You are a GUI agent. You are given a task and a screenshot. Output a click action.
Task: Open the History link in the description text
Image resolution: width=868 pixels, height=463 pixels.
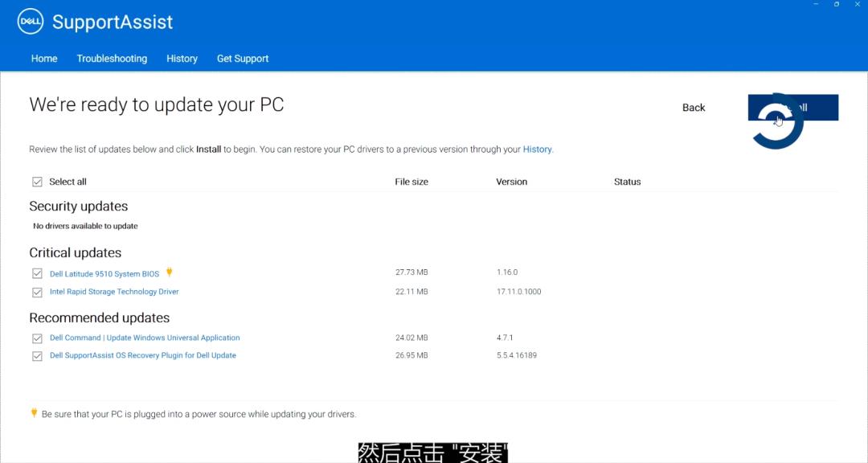tap(538, 149)
